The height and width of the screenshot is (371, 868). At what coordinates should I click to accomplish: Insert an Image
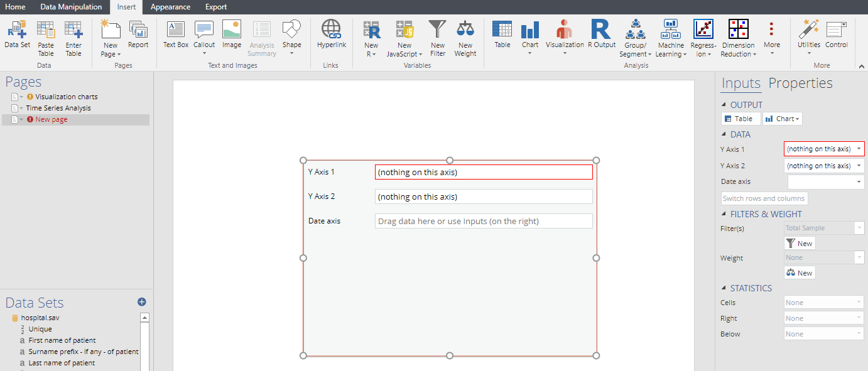click(232, 36)
